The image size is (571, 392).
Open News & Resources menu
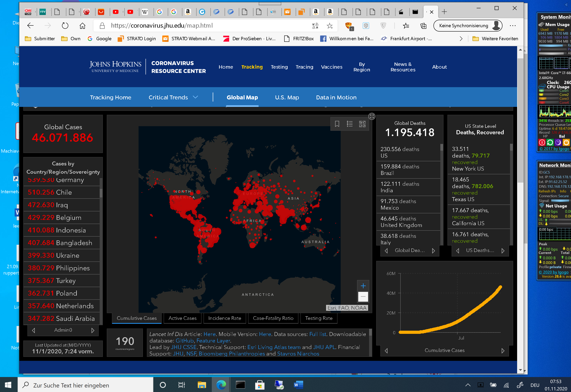(x=403, y=67)
